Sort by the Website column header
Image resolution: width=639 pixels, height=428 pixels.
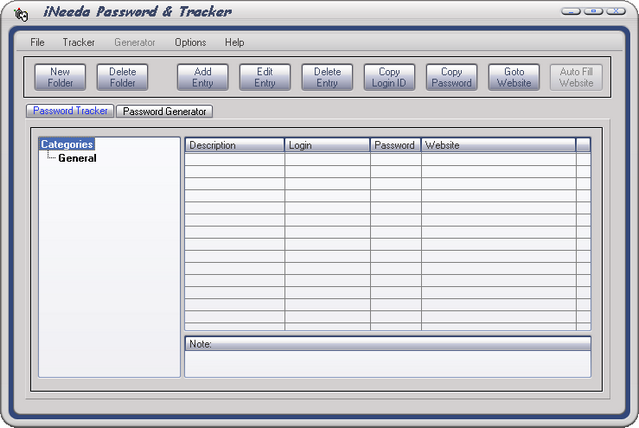498,145
